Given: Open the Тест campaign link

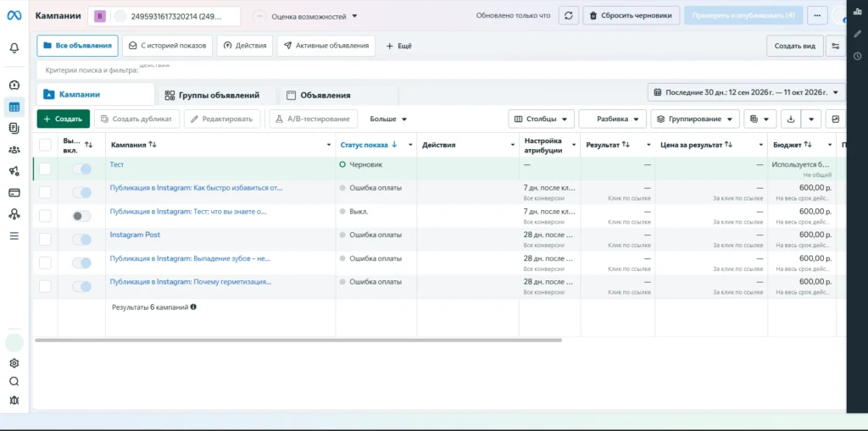Looking at the screenshot, I should [117, 164].
